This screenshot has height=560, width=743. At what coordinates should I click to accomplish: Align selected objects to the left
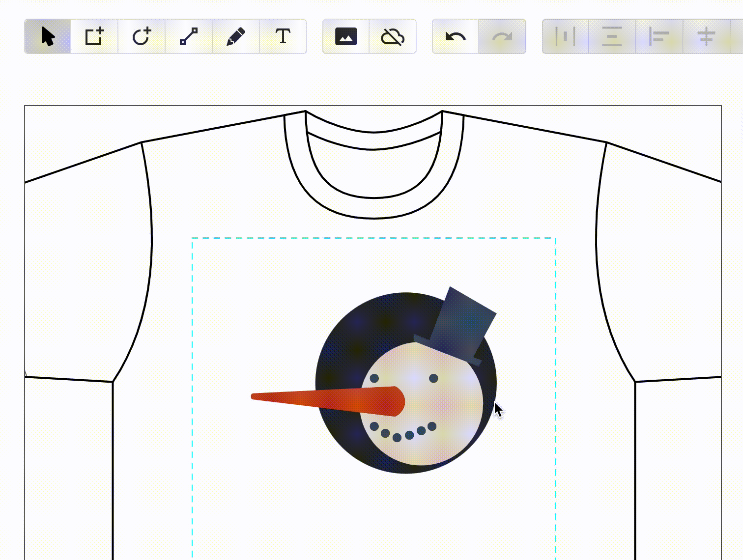(x=658, y=36)
